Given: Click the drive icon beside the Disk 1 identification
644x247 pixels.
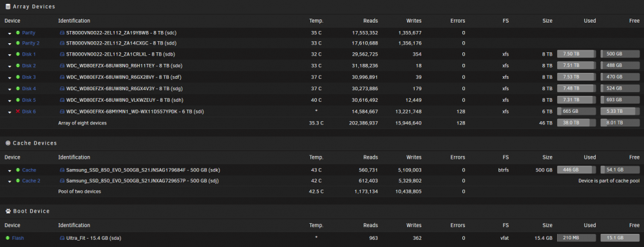Looking at the screenshot, I should (62, 54).
